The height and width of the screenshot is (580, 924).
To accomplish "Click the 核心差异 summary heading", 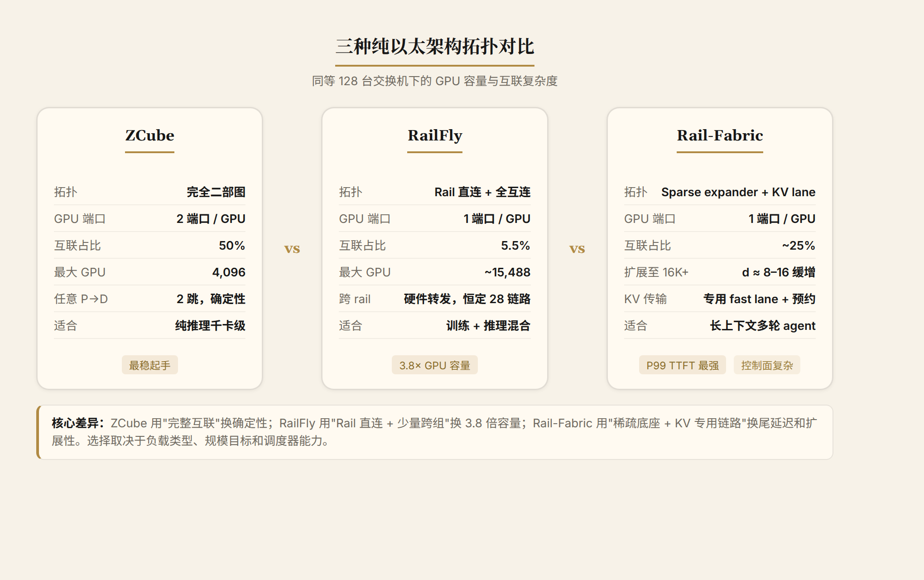I will click(78, 423).
